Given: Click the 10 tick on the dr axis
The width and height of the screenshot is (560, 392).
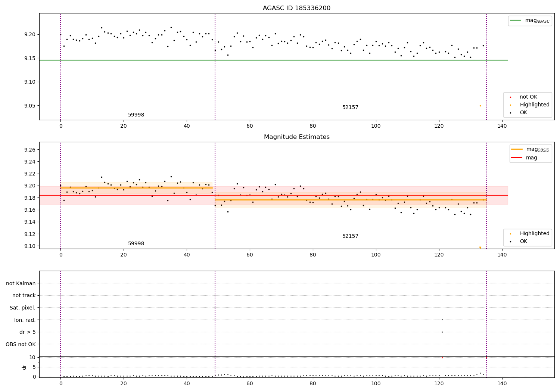Looking at the screenshot, I should point(32,357).
